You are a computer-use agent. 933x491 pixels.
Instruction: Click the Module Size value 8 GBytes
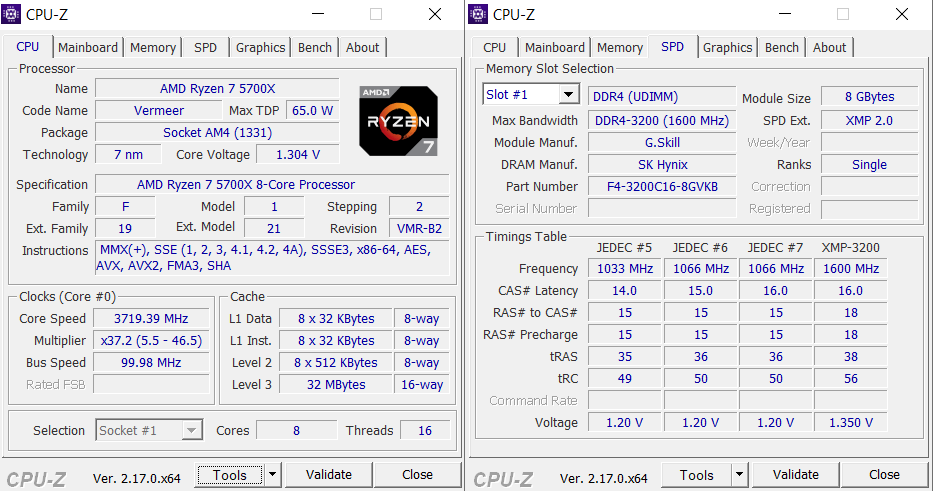point(869,96)
